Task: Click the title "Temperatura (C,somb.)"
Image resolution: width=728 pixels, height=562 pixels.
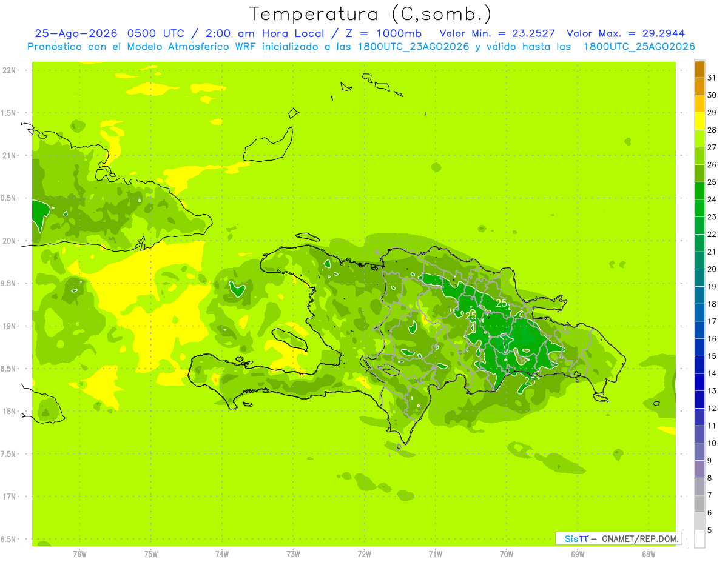Action: point(371,13)
